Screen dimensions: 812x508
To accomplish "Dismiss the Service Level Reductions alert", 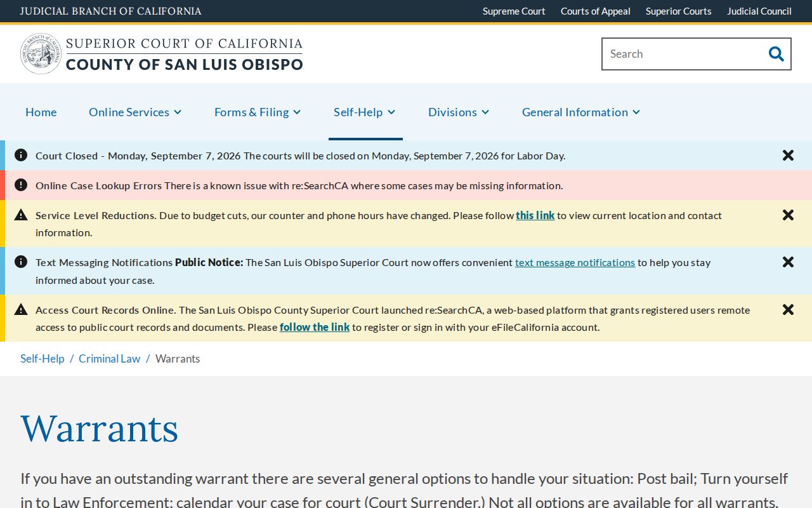I will [788, 215].
